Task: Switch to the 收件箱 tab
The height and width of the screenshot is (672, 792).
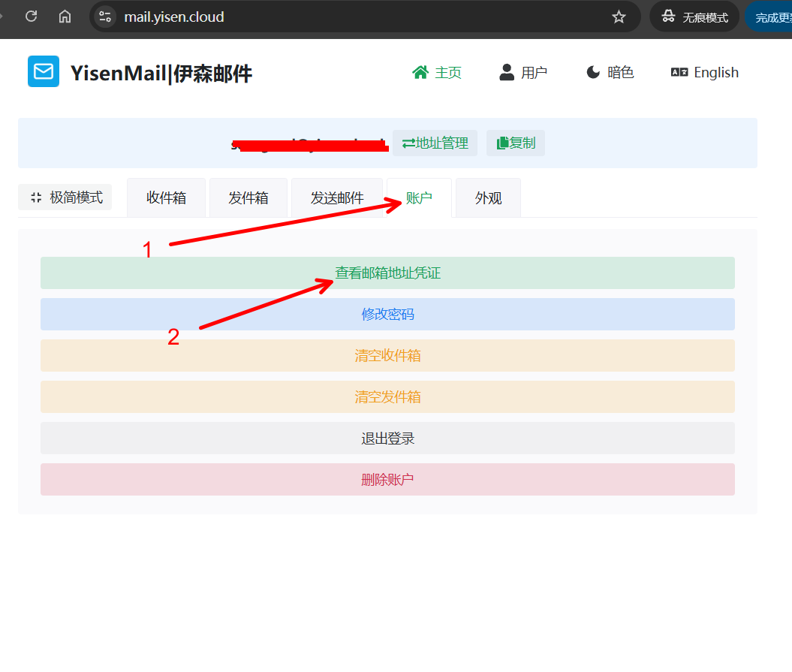Action: coord(166,197)
